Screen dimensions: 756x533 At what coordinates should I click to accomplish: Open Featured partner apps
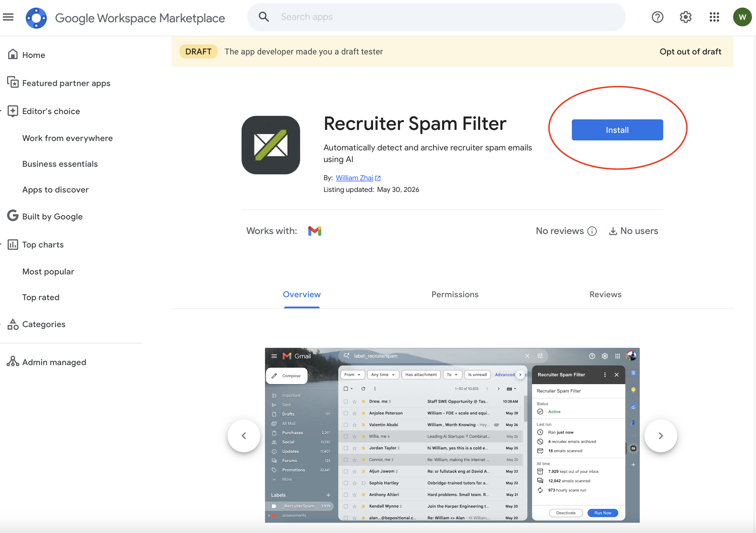pos(66,83)
